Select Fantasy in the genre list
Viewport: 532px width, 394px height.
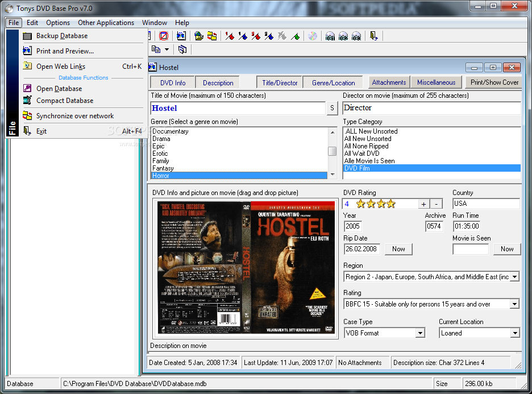coord(239,168)
